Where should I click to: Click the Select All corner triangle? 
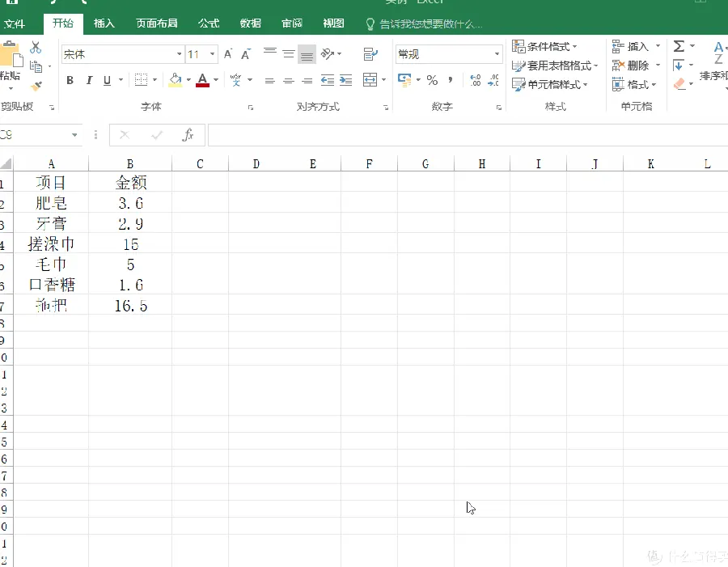[x=6, y=164]
